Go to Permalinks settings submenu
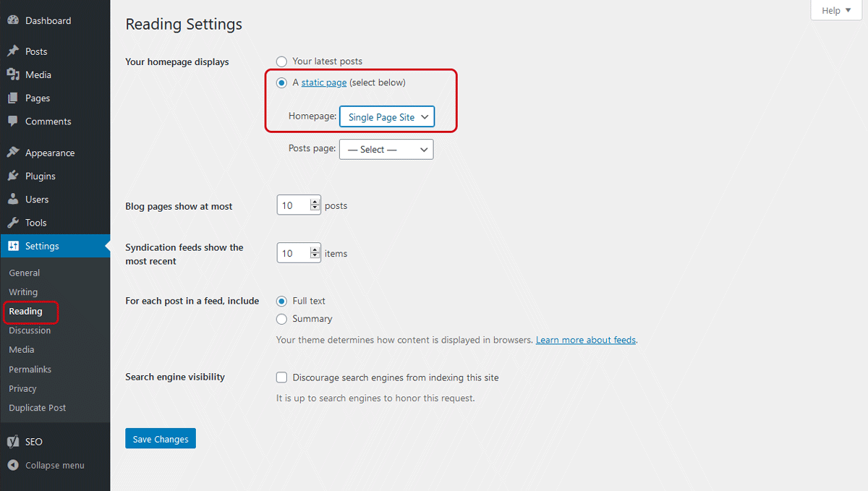 point(30,370)
